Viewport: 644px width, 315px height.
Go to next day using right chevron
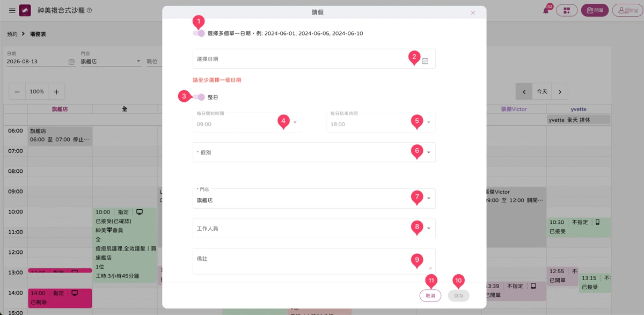560,92
